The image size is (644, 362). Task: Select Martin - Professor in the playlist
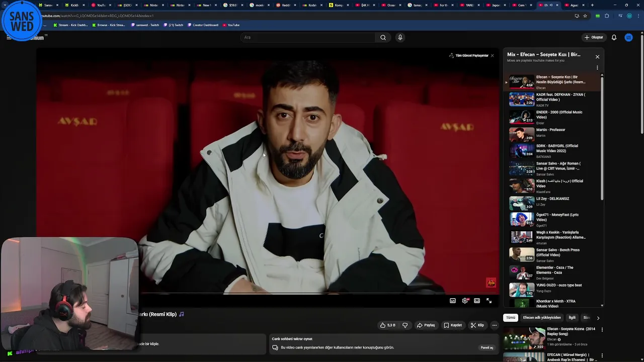552,134
